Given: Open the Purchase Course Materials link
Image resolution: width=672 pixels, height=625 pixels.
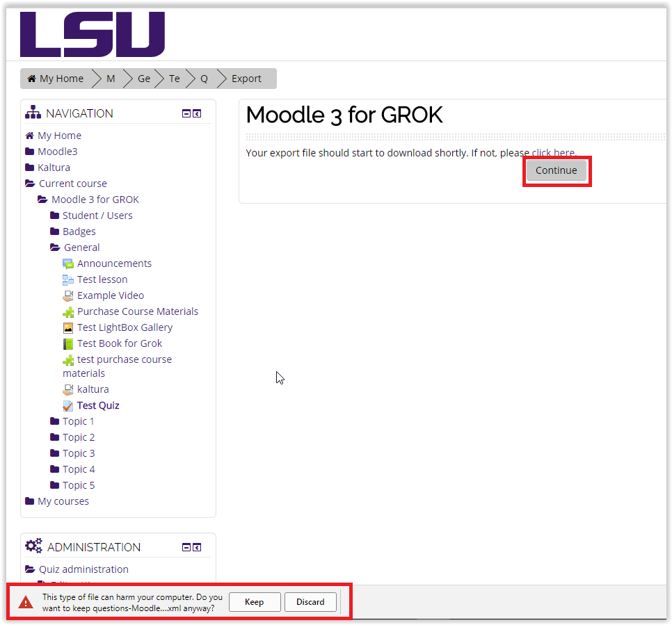Looking at the screenshot, I should click(x=138, y=312).
